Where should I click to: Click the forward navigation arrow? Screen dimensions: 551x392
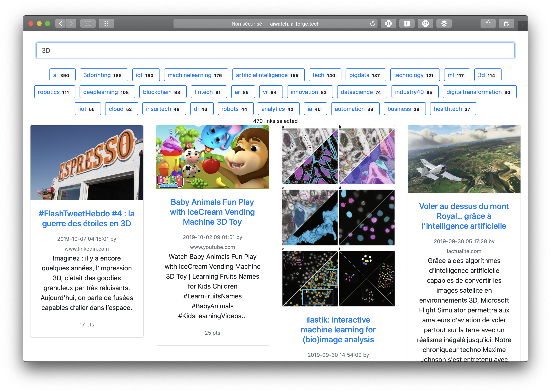click(71, 23)
